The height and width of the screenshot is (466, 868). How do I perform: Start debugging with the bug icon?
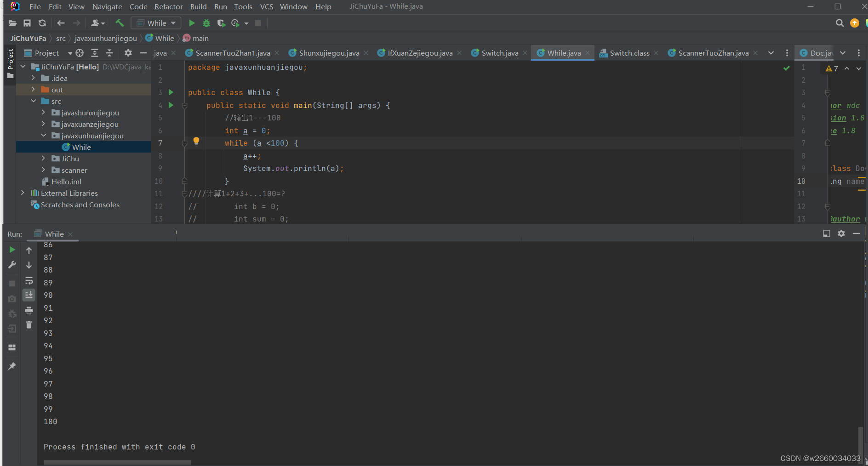pos(206,23)
